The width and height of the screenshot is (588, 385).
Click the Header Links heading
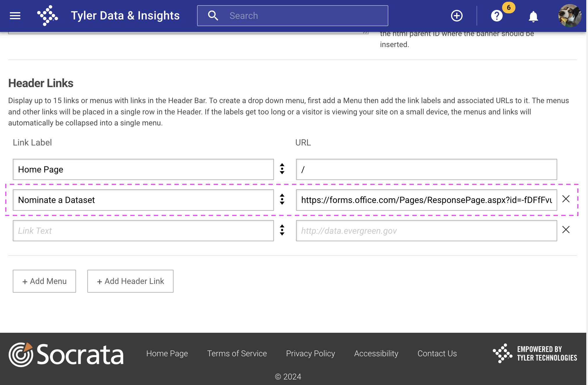click(41, 83)
